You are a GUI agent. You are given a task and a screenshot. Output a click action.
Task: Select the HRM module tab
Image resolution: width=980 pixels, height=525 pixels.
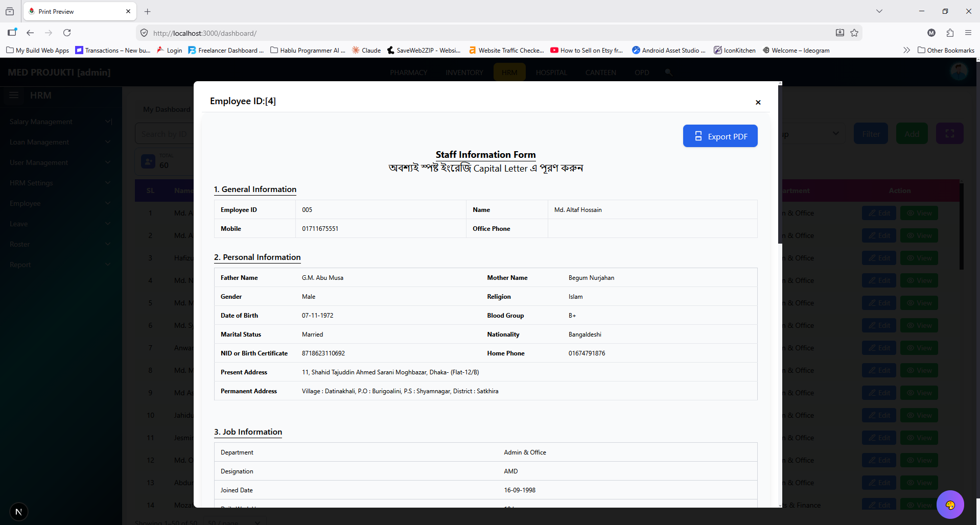[509, 73]
